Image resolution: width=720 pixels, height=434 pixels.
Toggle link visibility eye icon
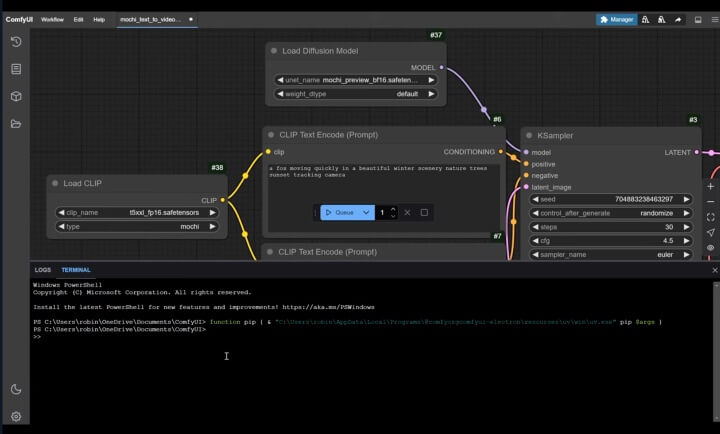coord(711,248)
